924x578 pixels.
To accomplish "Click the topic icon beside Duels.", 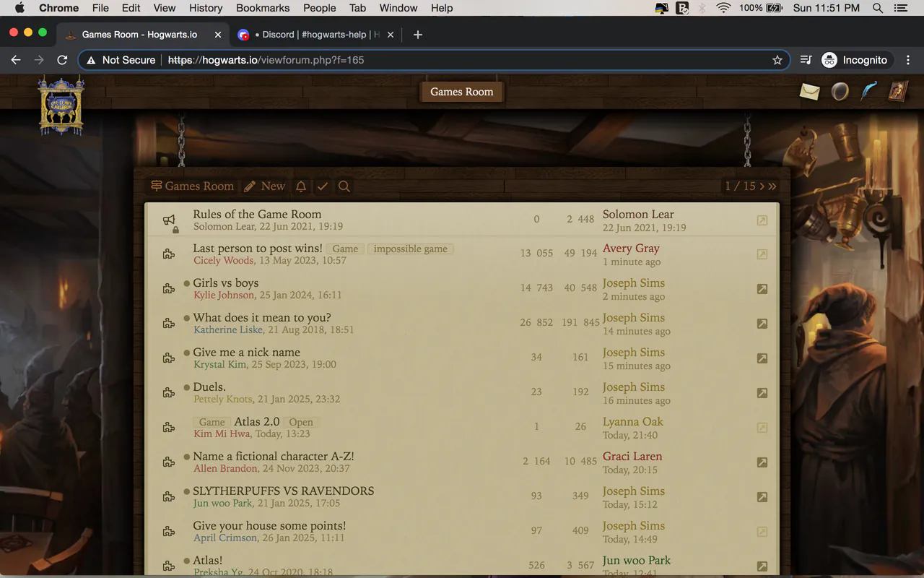I will tap(169, 393).
